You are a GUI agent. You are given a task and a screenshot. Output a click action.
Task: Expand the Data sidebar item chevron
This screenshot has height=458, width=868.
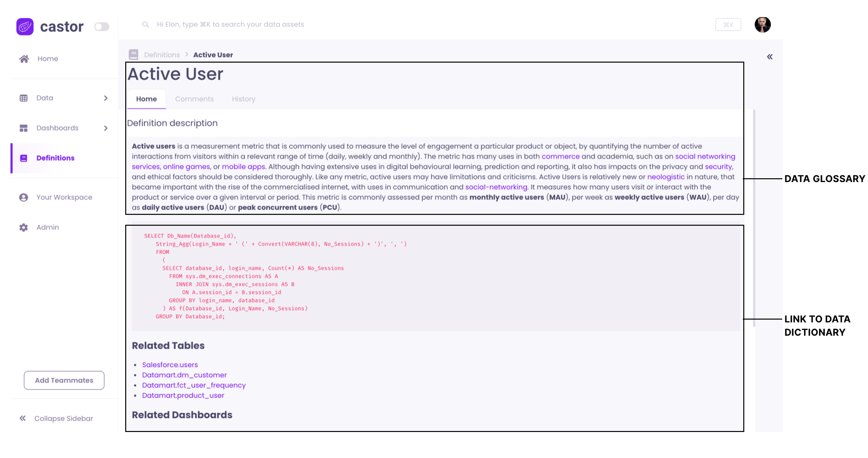pos(105,98)
